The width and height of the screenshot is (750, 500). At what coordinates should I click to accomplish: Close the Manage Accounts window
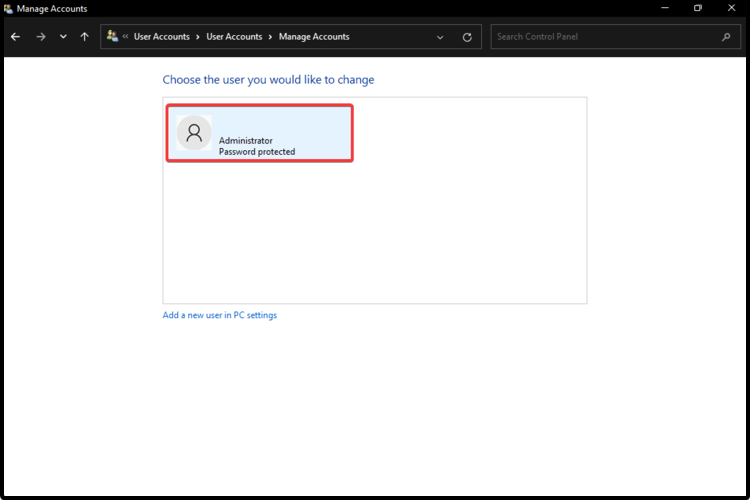(732, 8)
